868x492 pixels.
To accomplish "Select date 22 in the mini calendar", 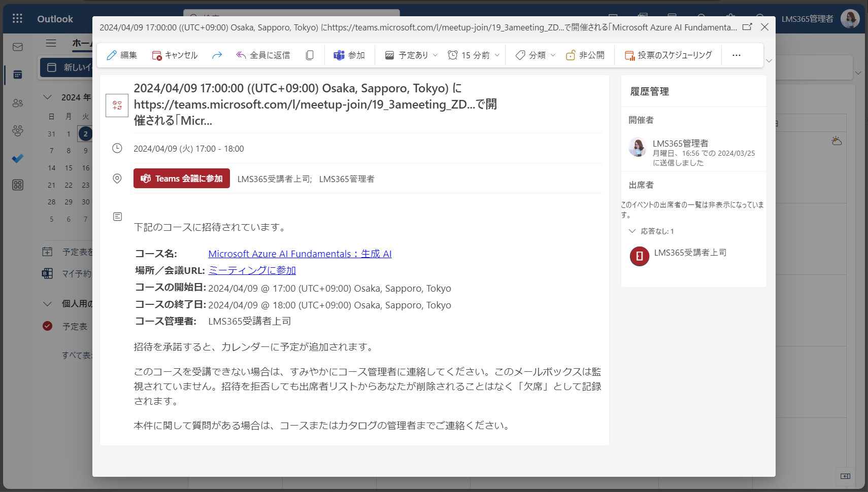I will 69,185.
